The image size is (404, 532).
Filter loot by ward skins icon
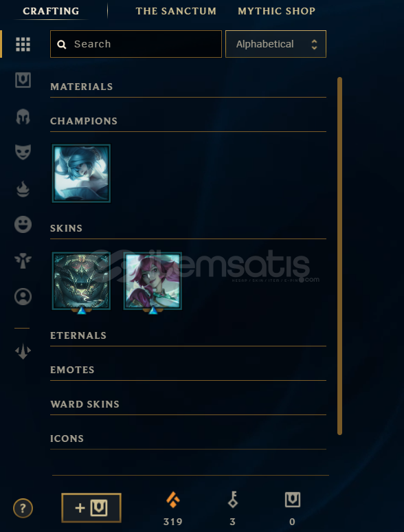click(23, 261)
